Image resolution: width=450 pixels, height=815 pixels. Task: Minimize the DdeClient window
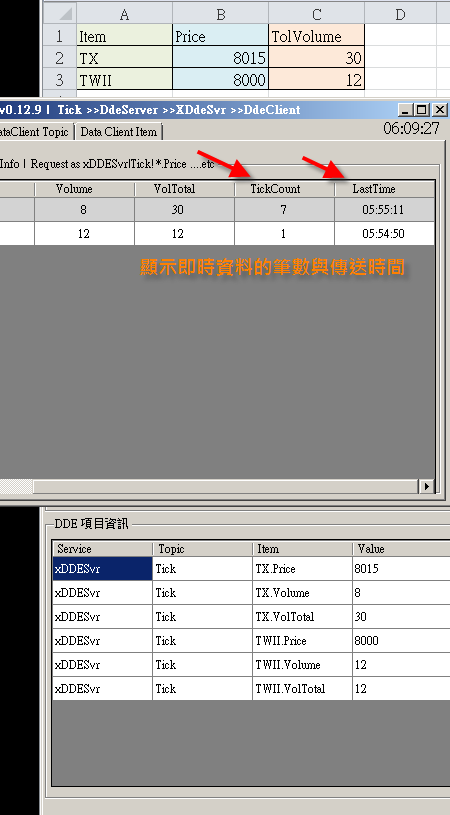pyautogui.click(x=406, y=110)
